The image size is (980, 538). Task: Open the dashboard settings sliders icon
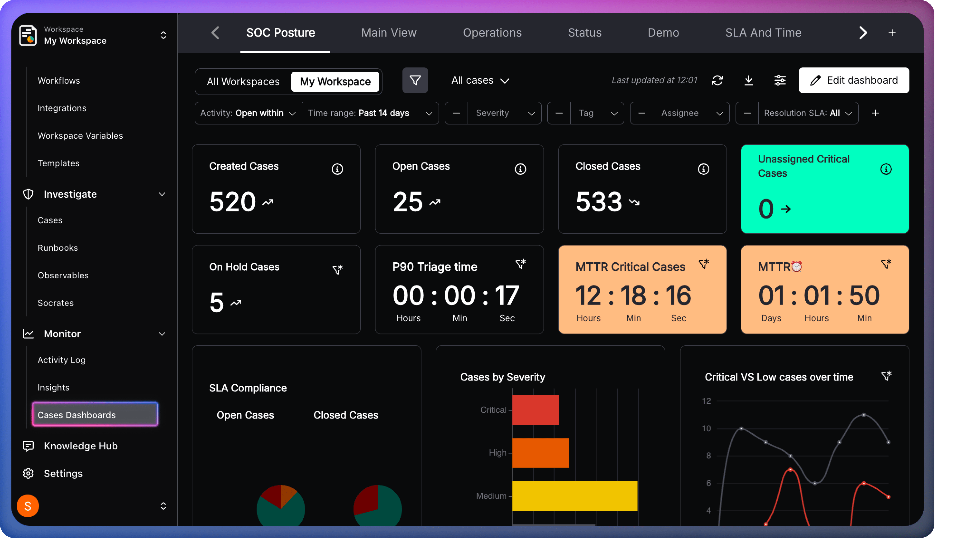click(779, 80)
